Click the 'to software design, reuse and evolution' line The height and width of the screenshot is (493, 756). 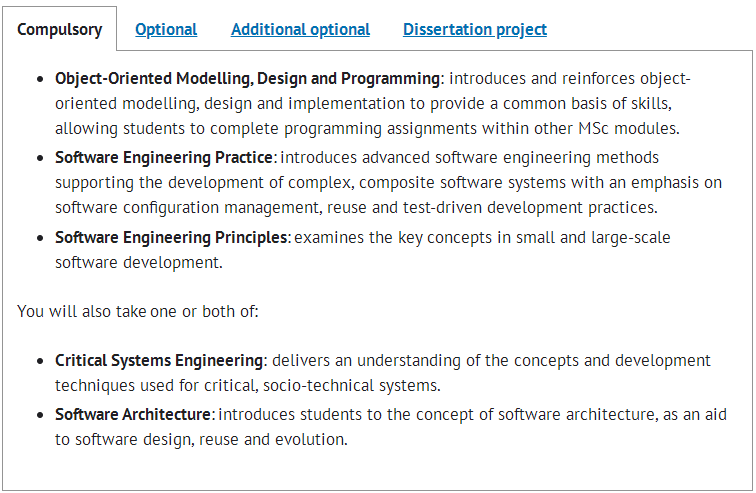(201, 440)
